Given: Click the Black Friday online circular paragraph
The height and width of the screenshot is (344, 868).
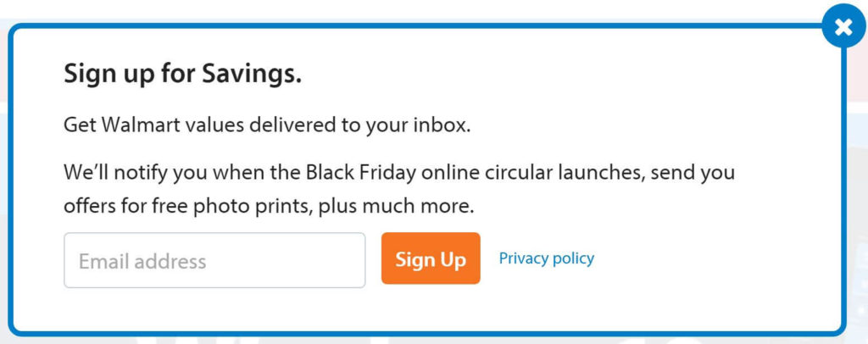Looking at the screenshot, I should coord(399,189).
